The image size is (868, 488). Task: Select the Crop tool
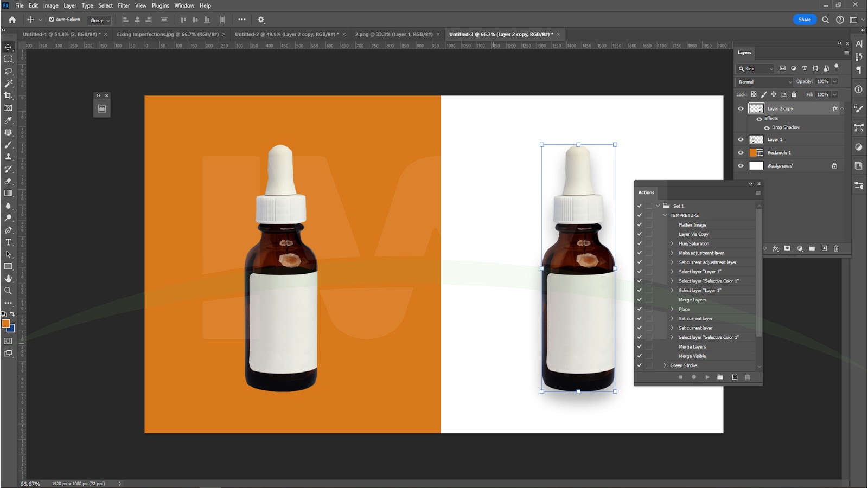8,96
